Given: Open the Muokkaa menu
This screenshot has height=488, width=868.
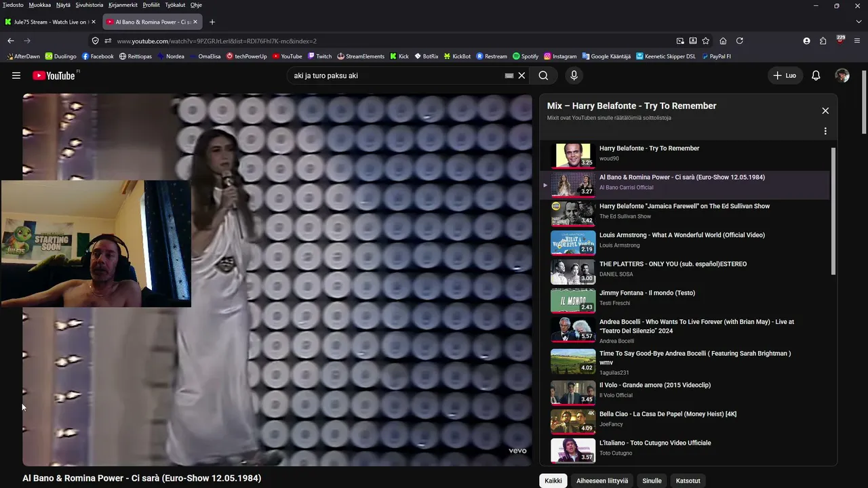Looking at the screenshot, I should pos(39,5).
